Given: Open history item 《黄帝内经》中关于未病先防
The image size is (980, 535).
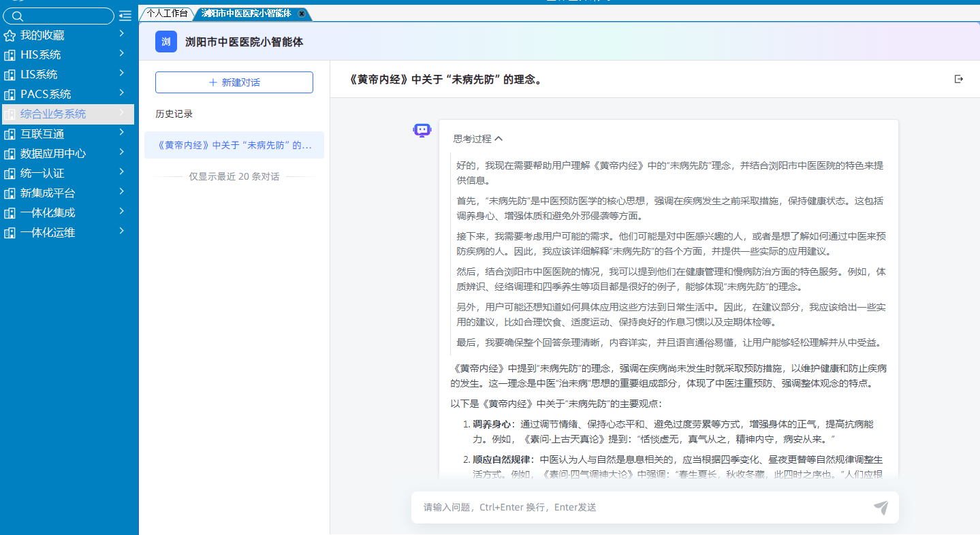Looking at the screenshot, I should point(234,145).
